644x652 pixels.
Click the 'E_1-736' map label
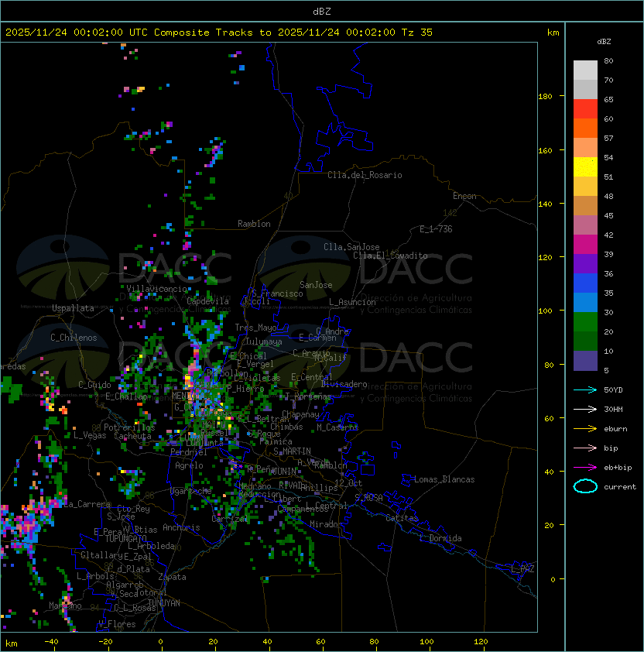pyautogui.click(x=436, y=229)
